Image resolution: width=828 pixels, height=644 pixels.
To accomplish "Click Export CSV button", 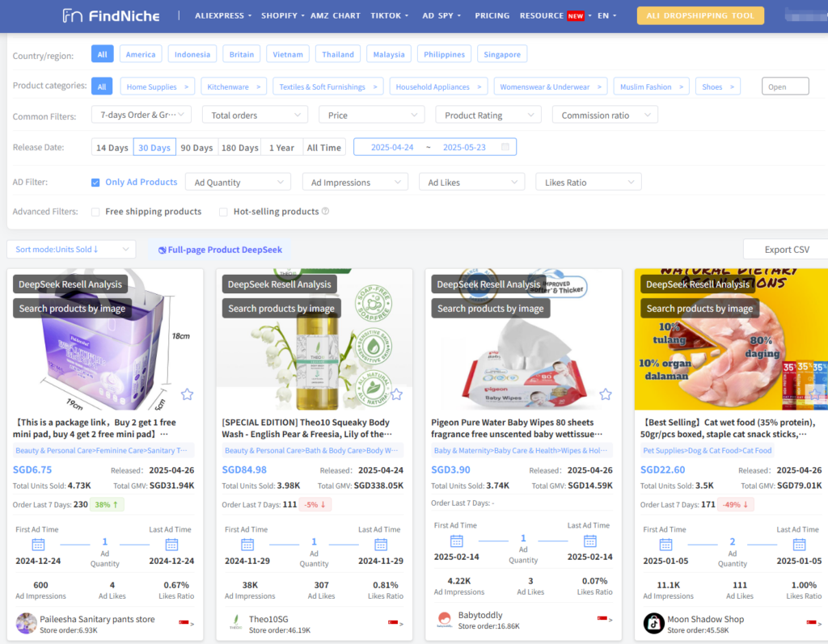I will (x=786, y=249).
